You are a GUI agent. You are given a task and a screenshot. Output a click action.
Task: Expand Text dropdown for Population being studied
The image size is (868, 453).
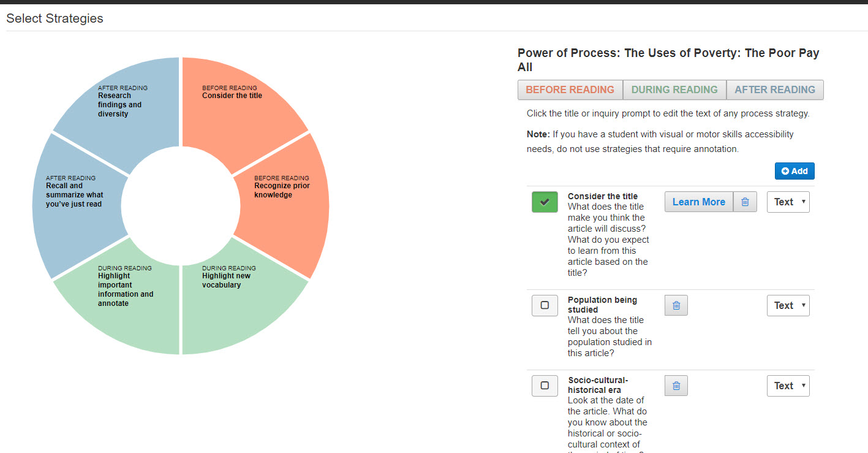click(788, 305)
